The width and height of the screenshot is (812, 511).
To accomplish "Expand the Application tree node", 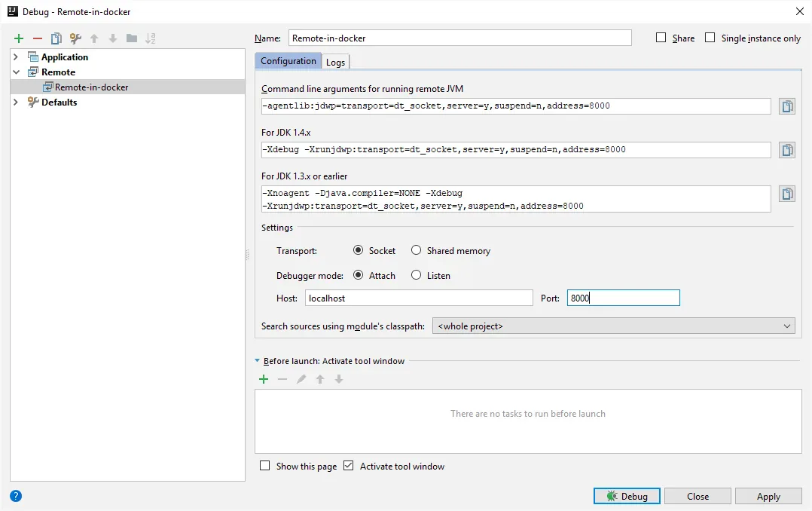I will [x=16, y=57].
